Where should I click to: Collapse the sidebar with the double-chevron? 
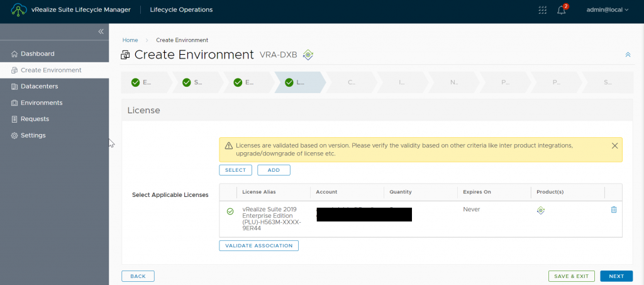tap(101, 31)
